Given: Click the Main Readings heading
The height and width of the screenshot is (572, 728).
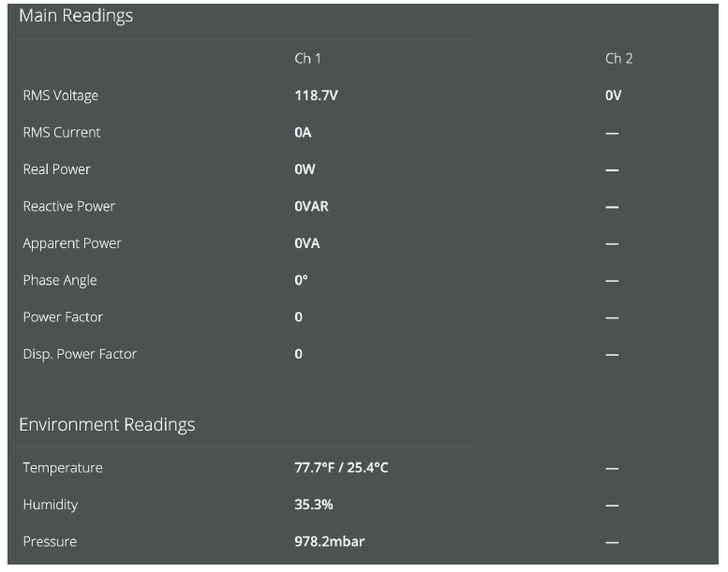Looking at the screenshot, I should pos(76,16).
